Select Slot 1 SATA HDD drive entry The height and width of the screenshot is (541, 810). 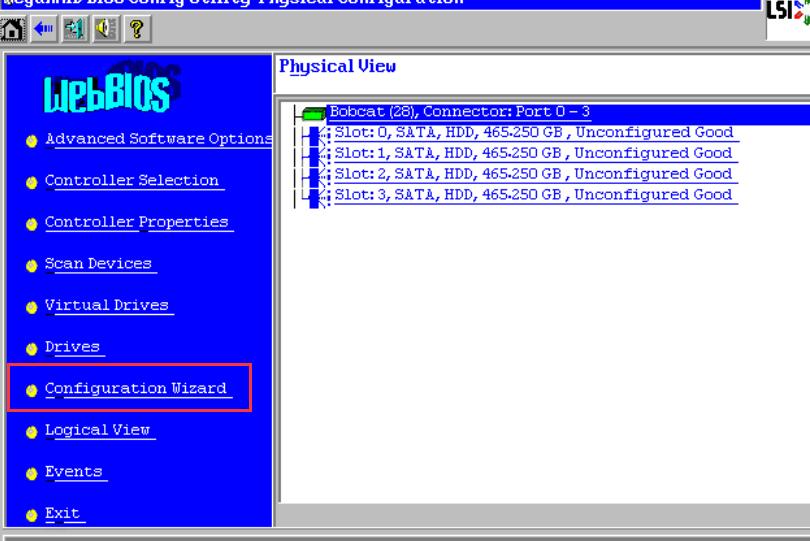[x=534, y=153]
